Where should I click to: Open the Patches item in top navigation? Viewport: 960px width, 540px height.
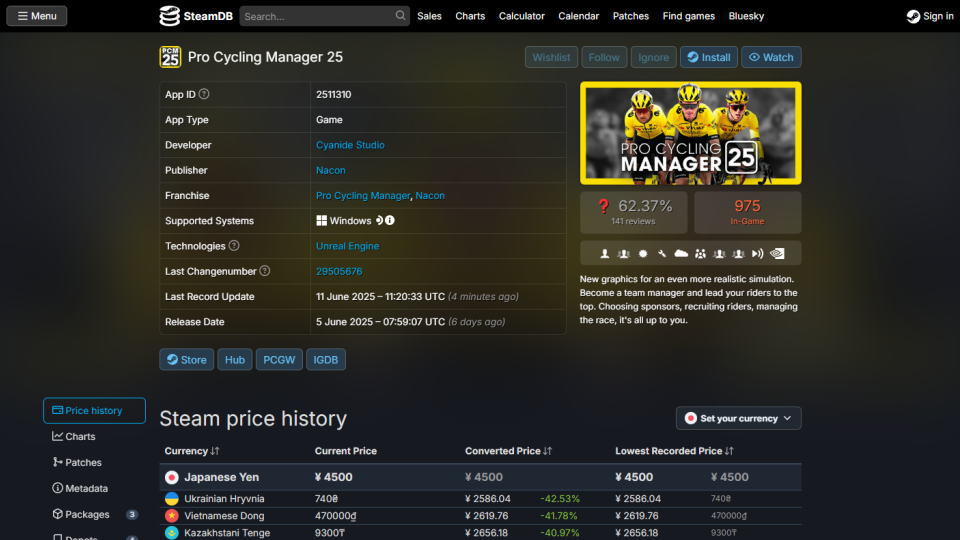click(x=631, y=16)
